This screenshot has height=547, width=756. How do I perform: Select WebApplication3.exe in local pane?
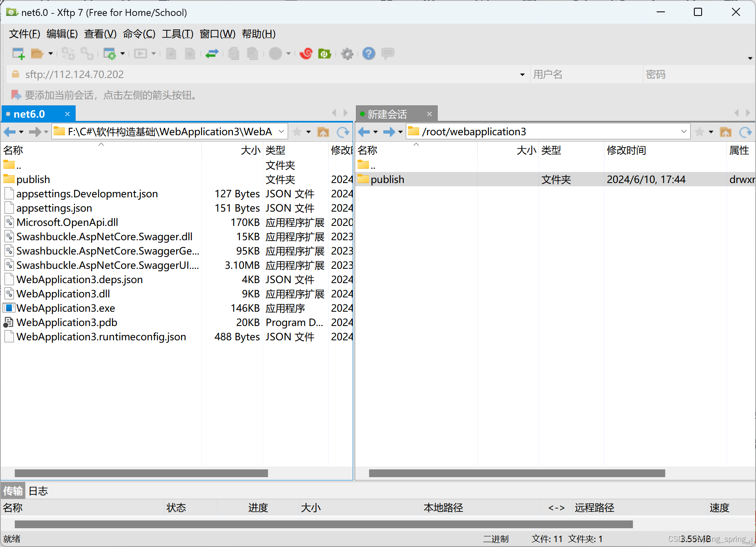coord(177,308)
